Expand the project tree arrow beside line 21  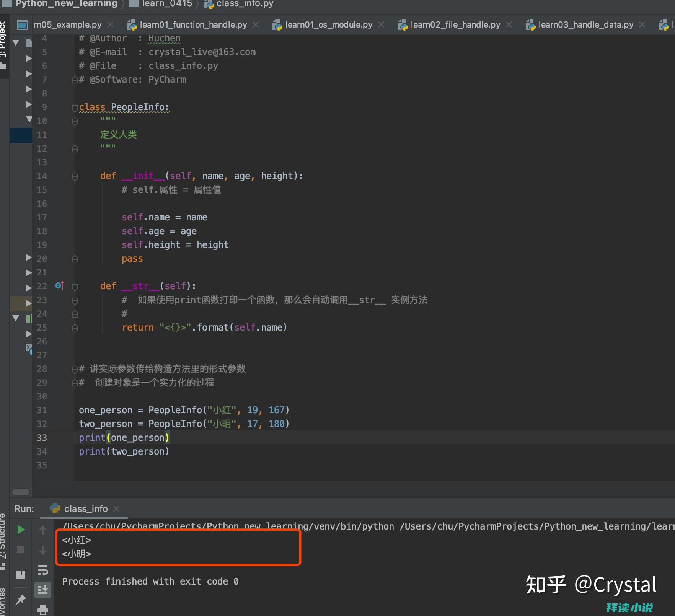pyautogui.click(x=29, y=272)
